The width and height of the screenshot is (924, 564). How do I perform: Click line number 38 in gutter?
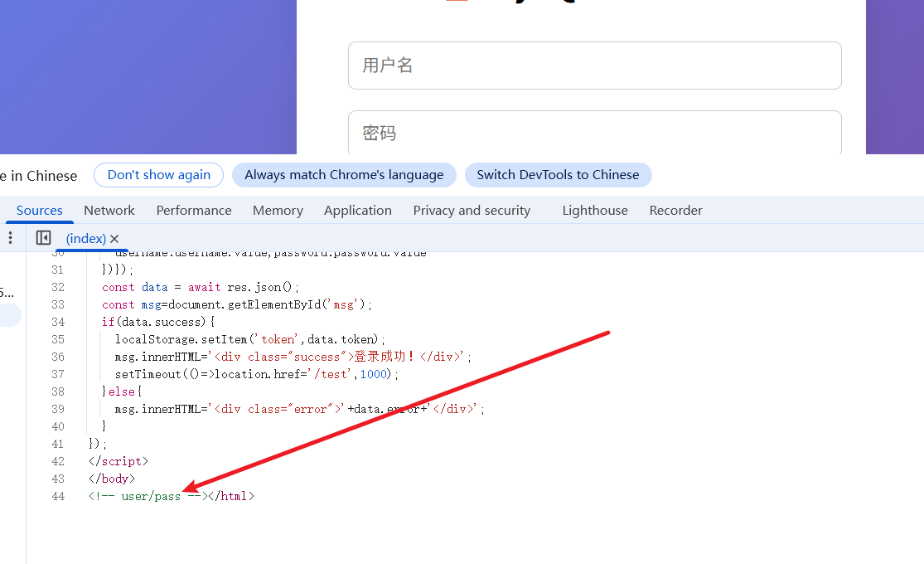click(58, 391)
